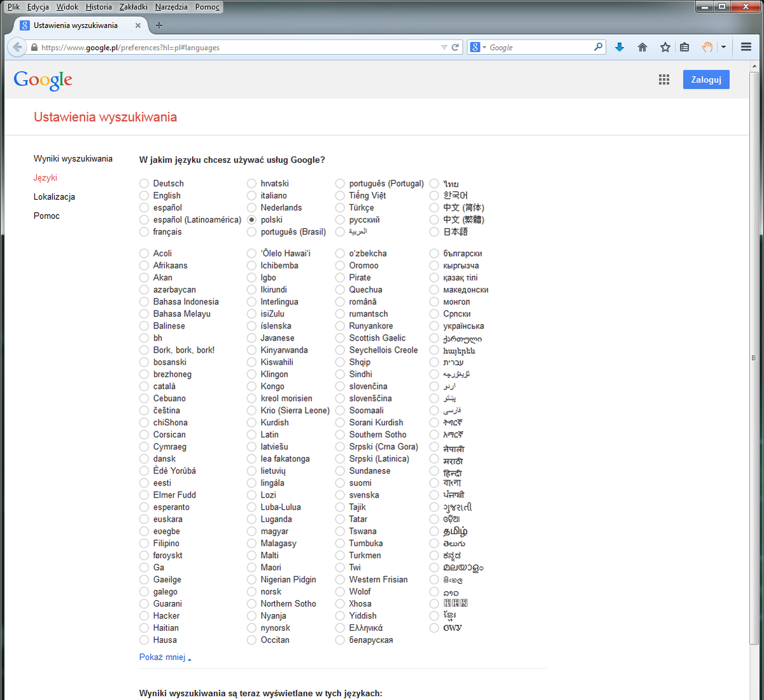Screen dimensions: 764x700
Task: Open the Zakładki menu
Action: point(133,7)
